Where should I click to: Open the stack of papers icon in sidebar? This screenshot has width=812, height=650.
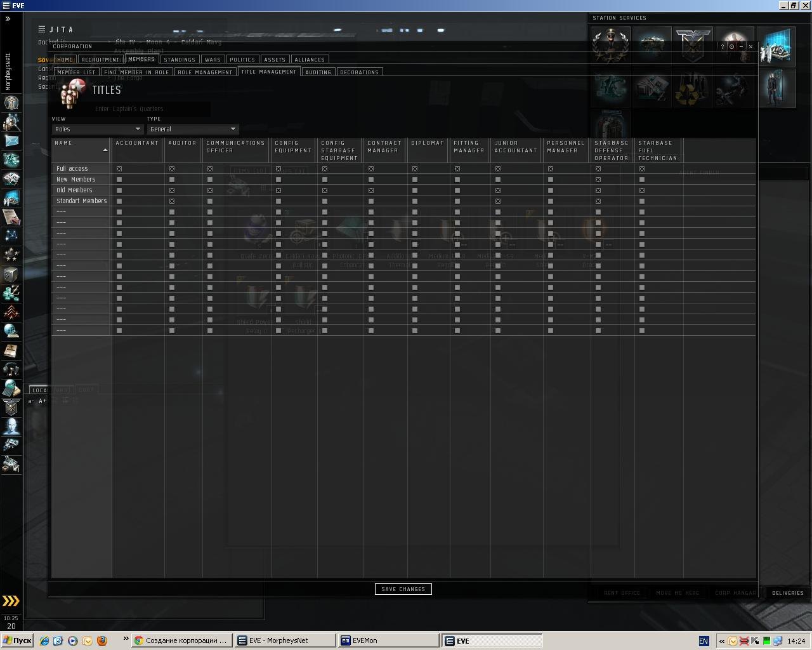pyautogui.click(x=11, y=217)
